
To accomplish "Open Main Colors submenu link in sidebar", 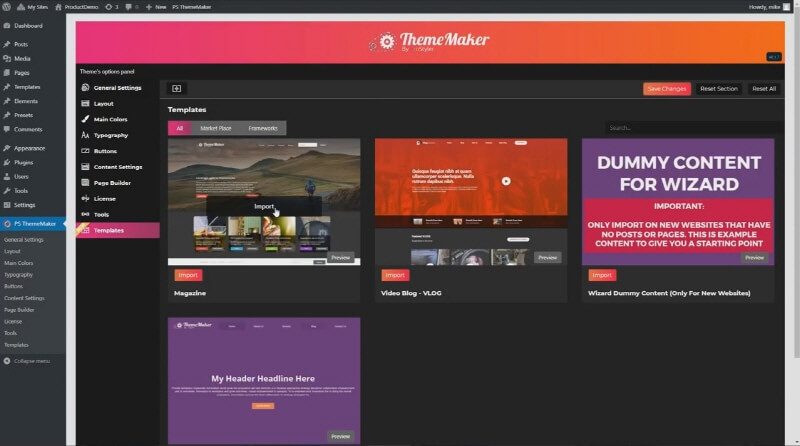I will [x=18, y=263].
